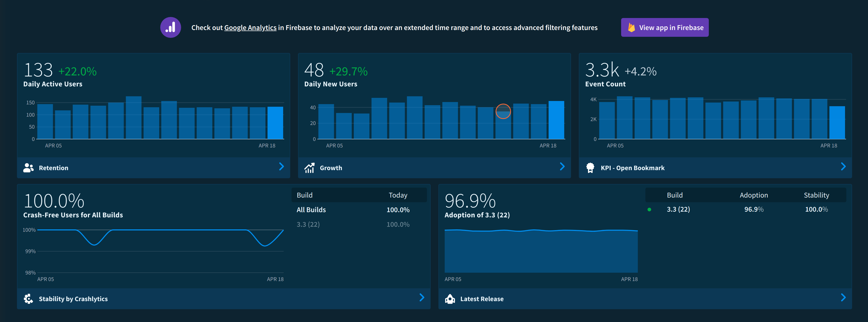
Task: Click the green status dot beside build 3.3 (22)
Action: (649, 210)
